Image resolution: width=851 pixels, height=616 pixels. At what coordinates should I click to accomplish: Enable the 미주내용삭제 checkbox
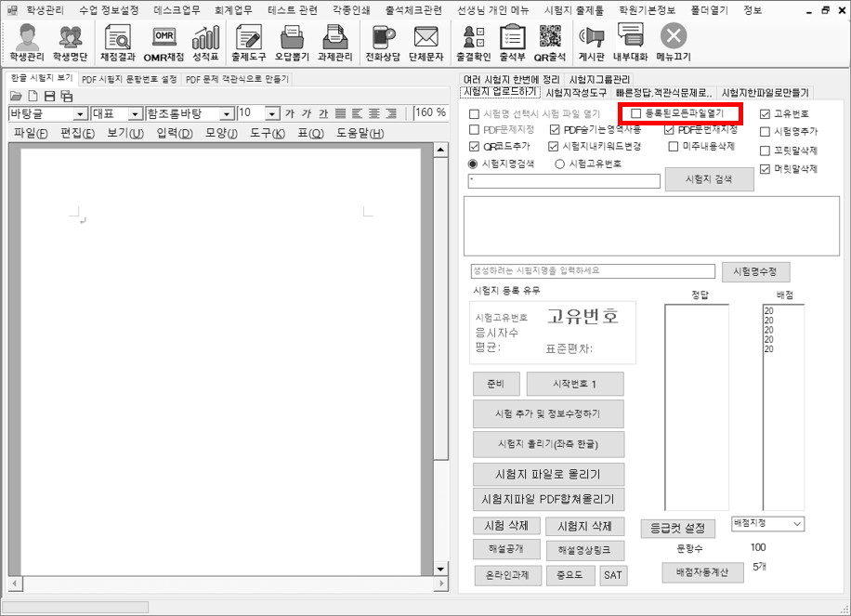click(x=674, y=147)
